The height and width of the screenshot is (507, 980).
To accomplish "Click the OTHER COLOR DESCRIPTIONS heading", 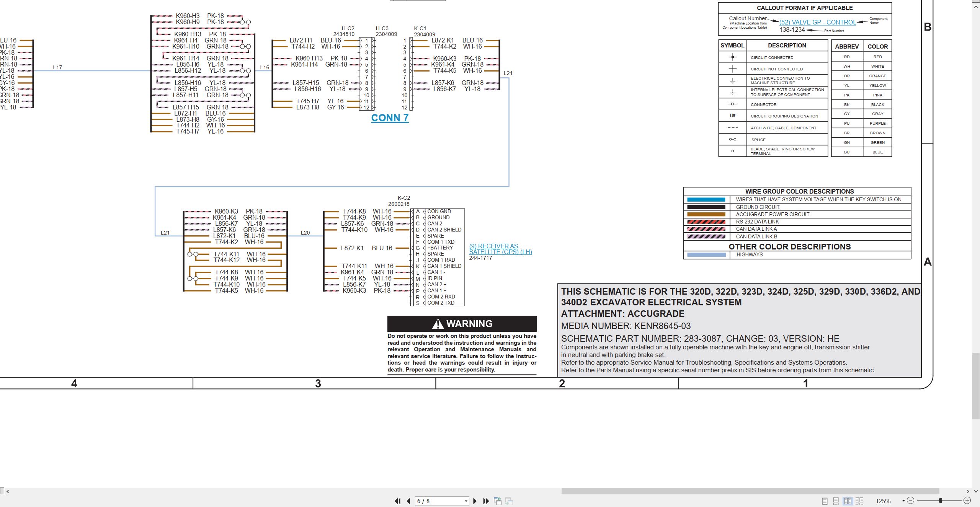I will coord(789,247).
